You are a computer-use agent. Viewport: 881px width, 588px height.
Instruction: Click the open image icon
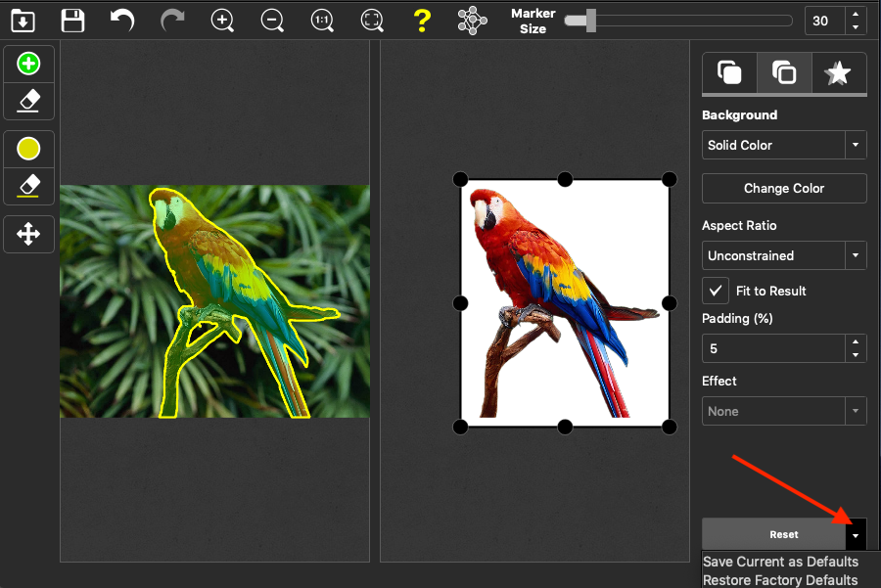pos(23,20)
